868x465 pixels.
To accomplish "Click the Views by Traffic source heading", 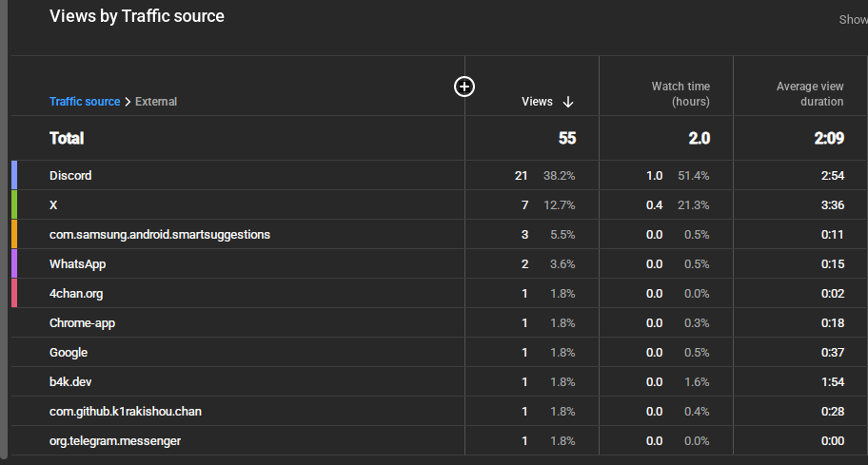I will [137, 16].
